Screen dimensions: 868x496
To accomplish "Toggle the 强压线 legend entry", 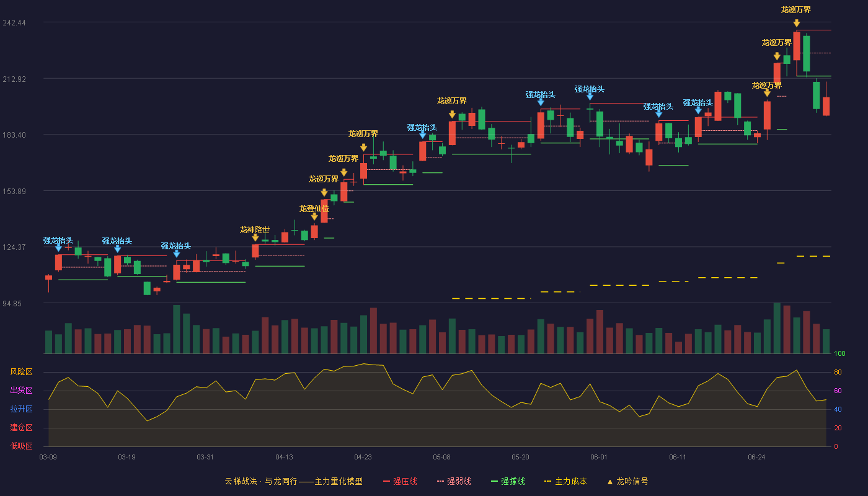I will coord(400,481).
